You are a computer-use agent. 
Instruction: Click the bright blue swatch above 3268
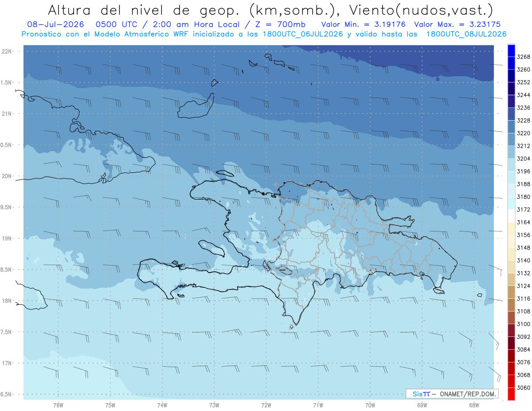511,51
